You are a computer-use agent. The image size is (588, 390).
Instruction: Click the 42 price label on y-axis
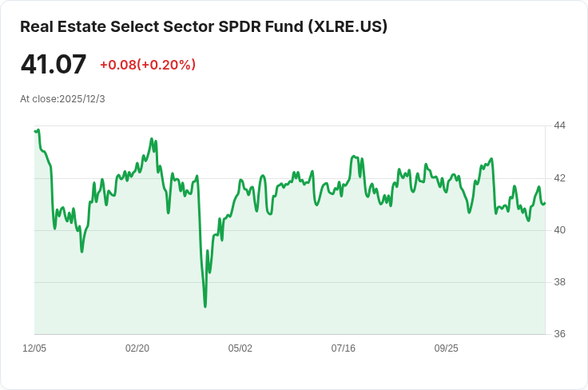click(x=559, y=178)
